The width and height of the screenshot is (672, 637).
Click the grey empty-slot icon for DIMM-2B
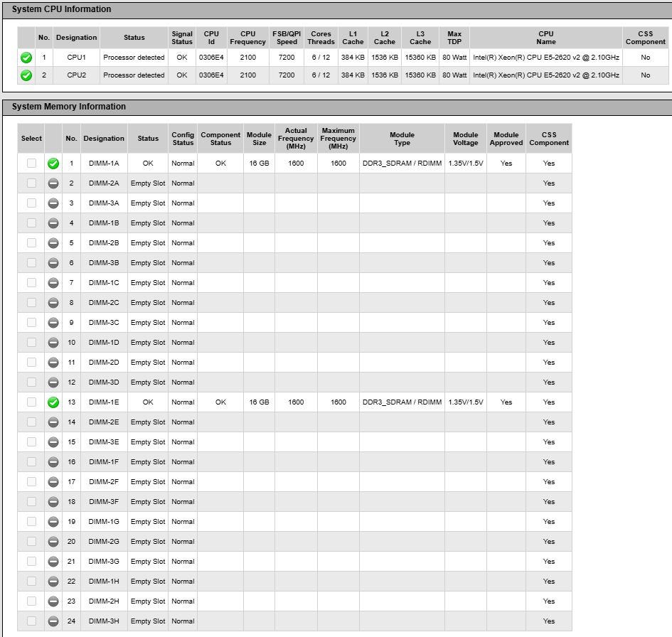pyautogui.click(x=53, y=243)
